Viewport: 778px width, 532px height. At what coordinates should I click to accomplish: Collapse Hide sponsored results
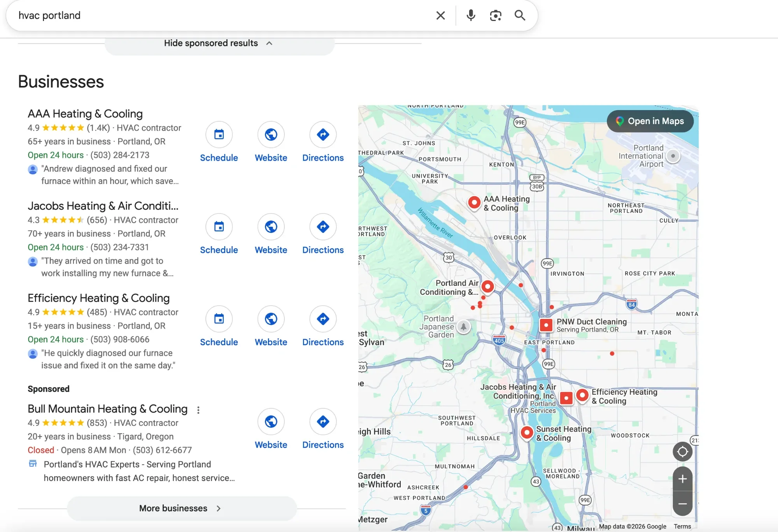point(219,44)
